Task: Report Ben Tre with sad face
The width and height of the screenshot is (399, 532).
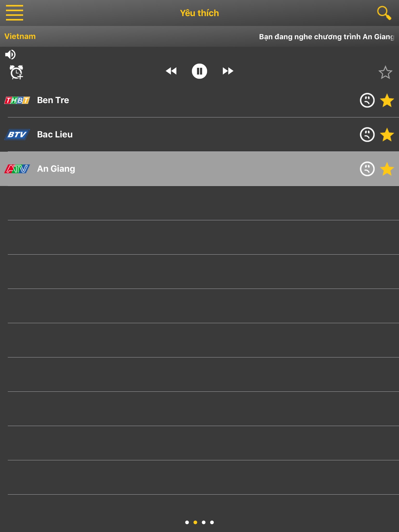Action: click(x=367, y=100)
